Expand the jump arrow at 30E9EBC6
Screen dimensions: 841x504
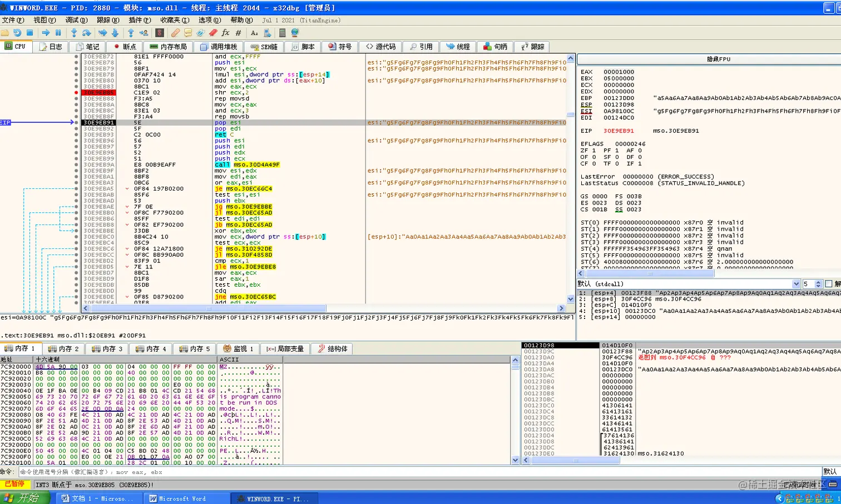pyautogui.click(x=127, y=248)
